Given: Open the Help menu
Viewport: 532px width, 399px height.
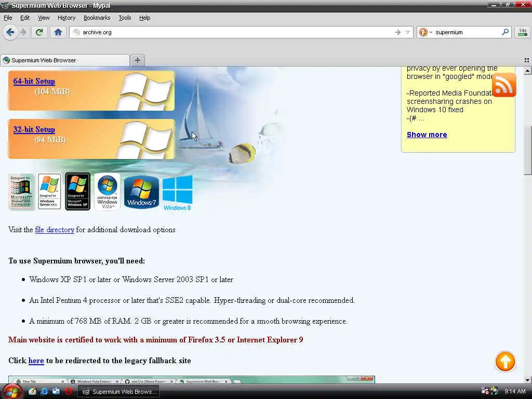Looking at the screenshot, I should pyautogui.click(x=144, y=18).
